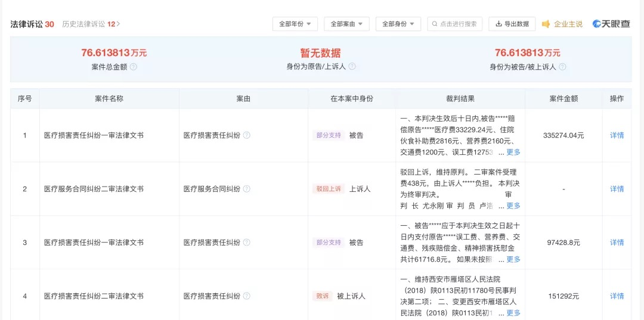Expand the 全部身份 dropdown
Image resolution: width=644 pixels, height=320 pixels.
[398, 24]
